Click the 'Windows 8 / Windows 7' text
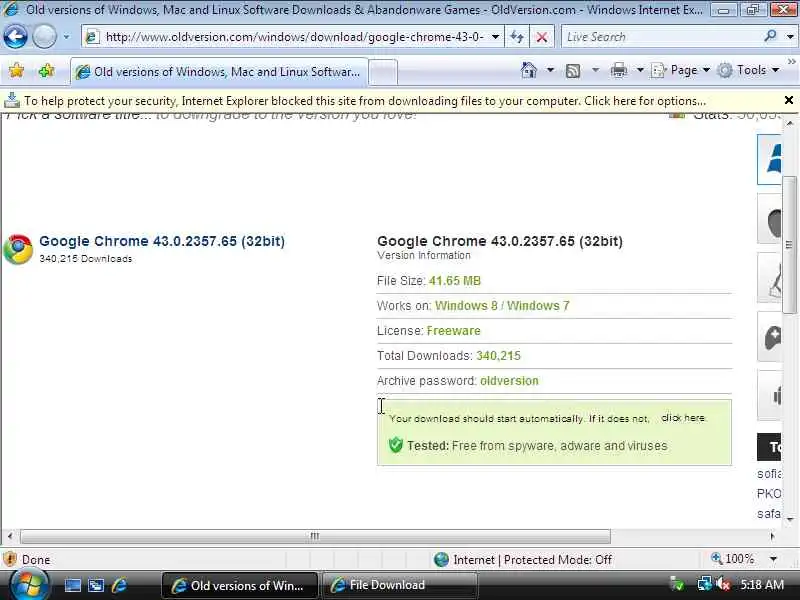This screenshot has height=600, width=800. 502,306
